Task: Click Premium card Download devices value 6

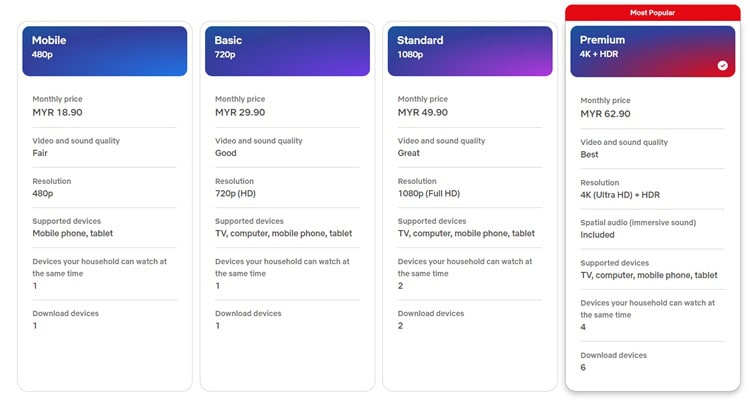Action: pyautogui.click(x=583, y=367)
